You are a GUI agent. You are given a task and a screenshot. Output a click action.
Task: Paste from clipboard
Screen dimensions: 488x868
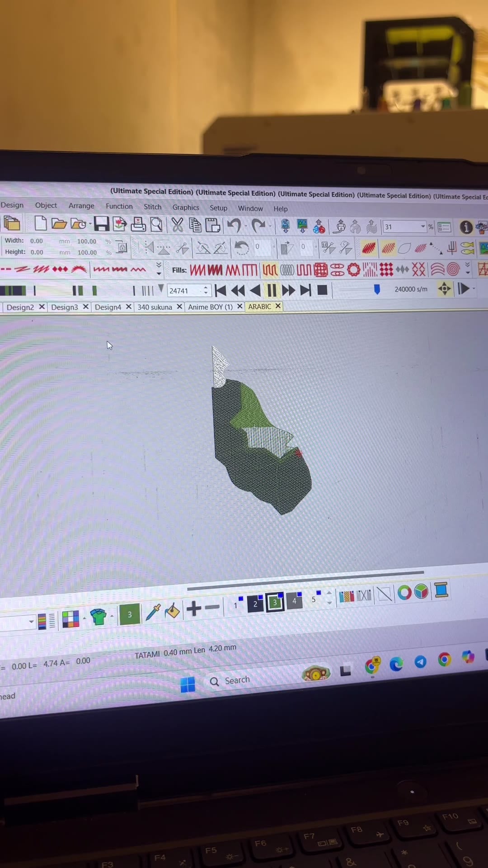click(x=212, y=225)
